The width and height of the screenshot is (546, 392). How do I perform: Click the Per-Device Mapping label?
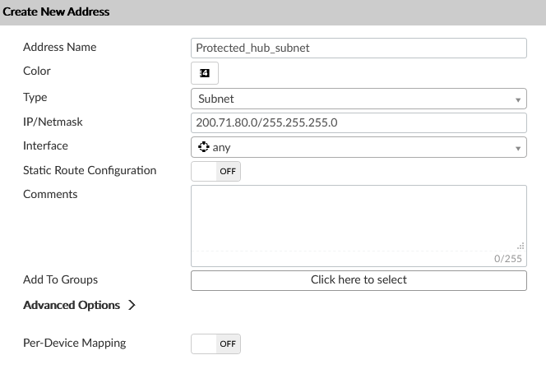(x=74, y=343)
